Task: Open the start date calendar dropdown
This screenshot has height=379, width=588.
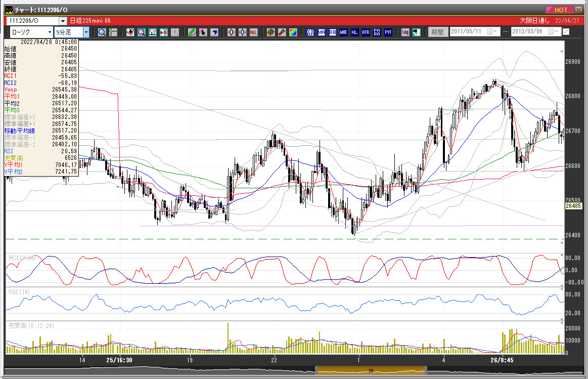Action: coord(491,31)
